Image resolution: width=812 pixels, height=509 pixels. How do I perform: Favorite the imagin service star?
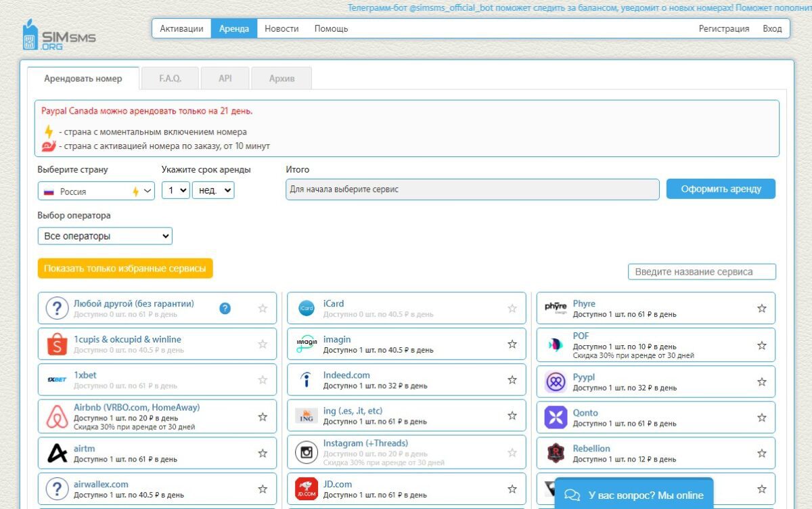[x=512, y=344]
